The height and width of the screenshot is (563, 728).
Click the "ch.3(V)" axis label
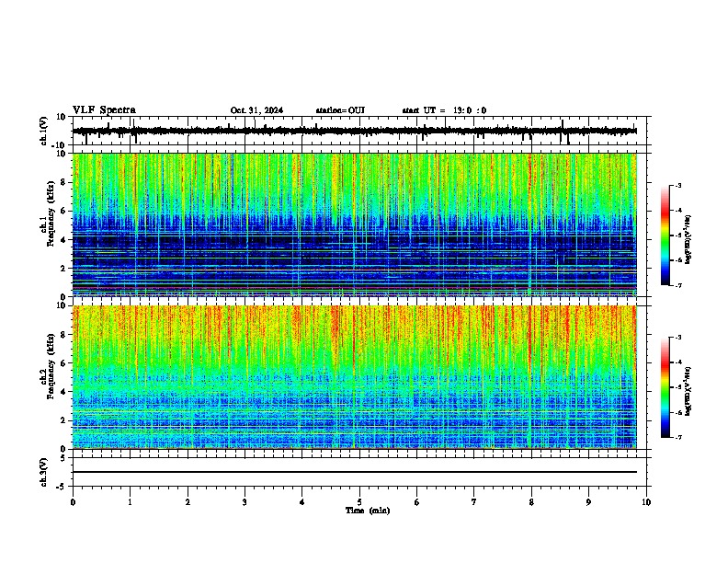pyautogui.click(x=44, y=473)
